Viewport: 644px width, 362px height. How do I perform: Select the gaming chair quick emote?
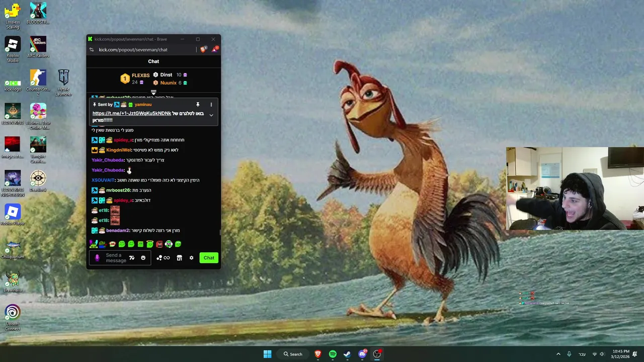coord(94,244)
